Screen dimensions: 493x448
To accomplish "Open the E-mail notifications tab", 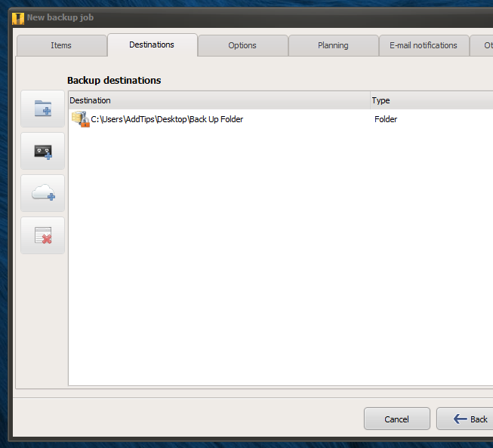I will [x=424, y=45].
